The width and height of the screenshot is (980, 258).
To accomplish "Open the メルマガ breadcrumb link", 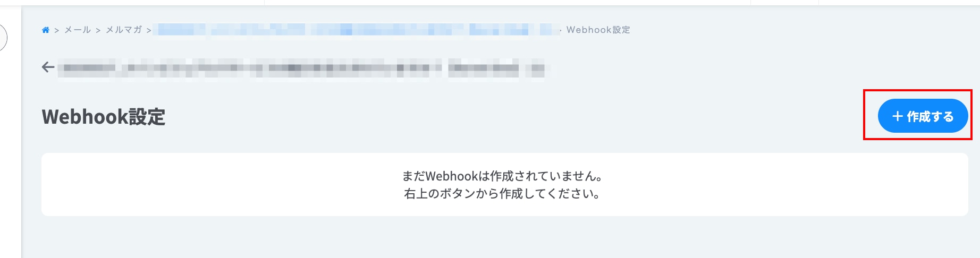I will coord(124,30).
